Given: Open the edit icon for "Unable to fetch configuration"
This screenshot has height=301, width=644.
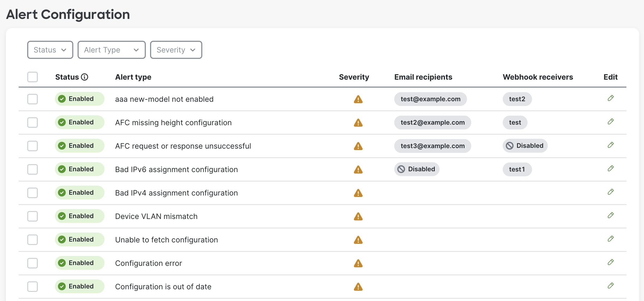Looking at the screenshot, I should coord(611,239).
